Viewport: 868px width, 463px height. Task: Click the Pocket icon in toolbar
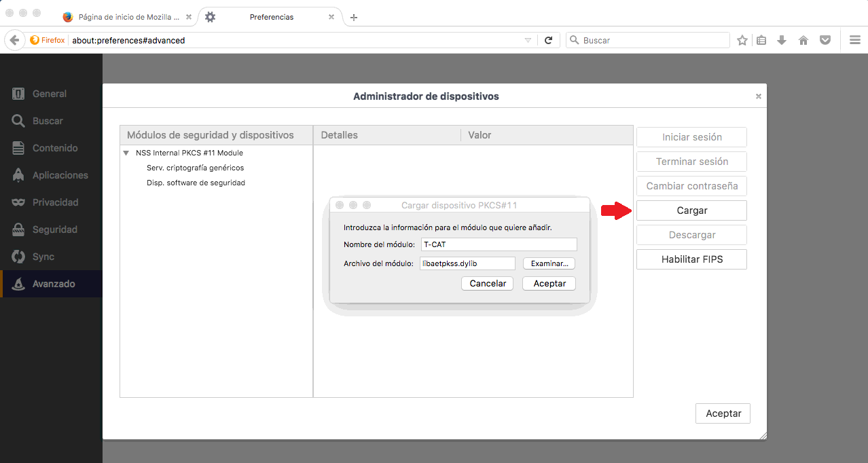click(825, 40)
